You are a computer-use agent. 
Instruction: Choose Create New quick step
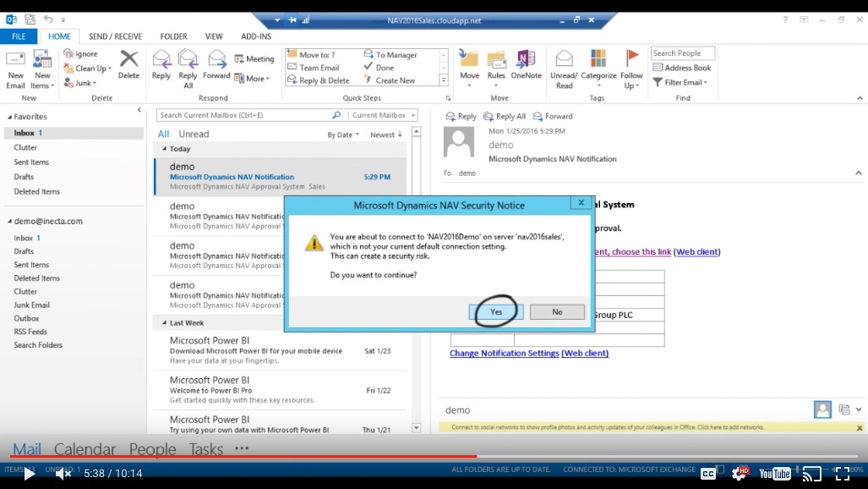pyautogui.click(x=389, y=80)
